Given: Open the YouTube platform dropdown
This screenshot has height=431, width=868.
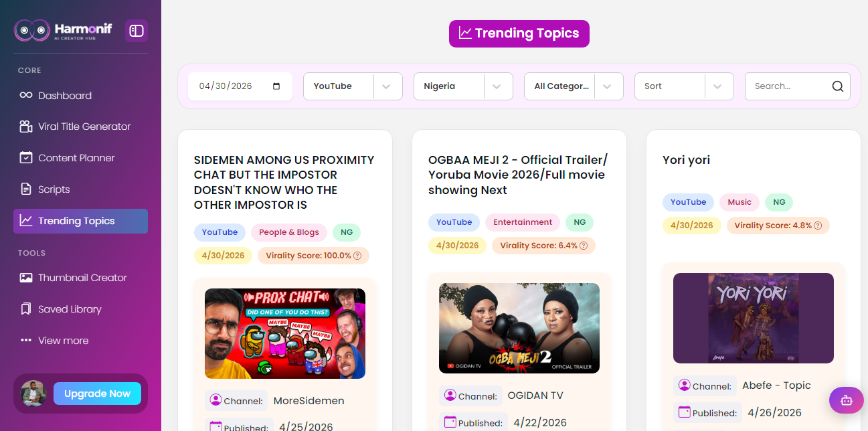Looking at the screenshot, I should (x=353, y=86).
